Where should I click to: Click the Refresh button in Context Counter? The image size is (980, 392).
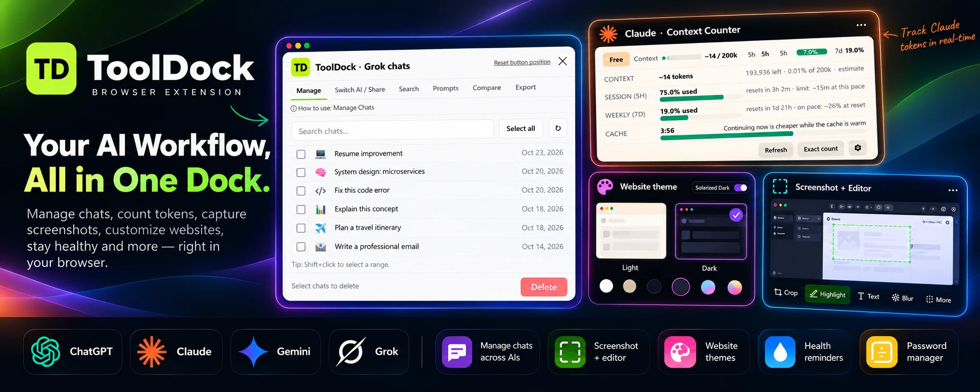[x=776, y=150]
